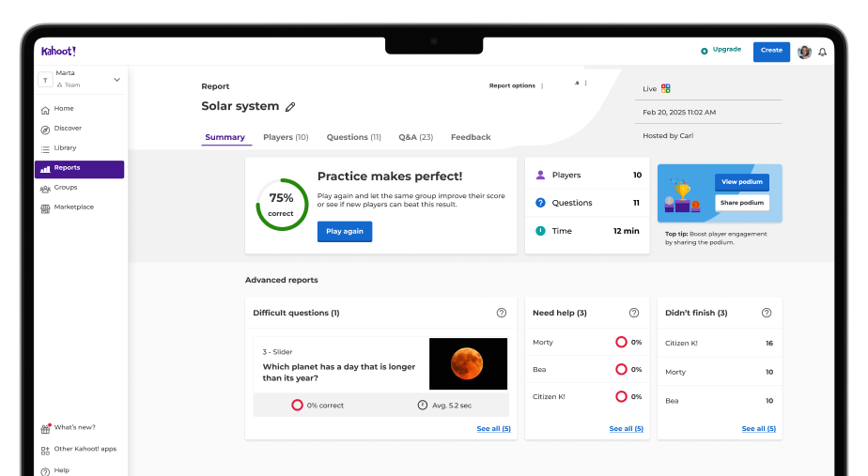The width and height of the screenshot is (868, 476).
Task: Click the pencil icon beside Solar system title
Action: (290, 107)
